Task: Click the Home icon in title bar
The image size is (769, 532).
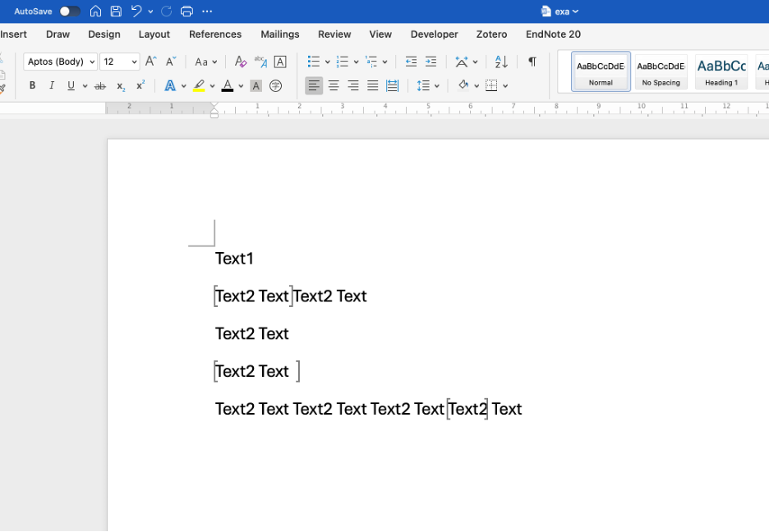Action: (x=96, y=11)
